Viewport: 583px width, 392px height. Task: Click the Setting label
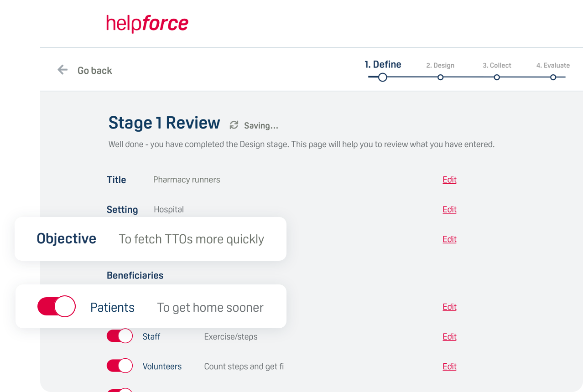[122, 210]
